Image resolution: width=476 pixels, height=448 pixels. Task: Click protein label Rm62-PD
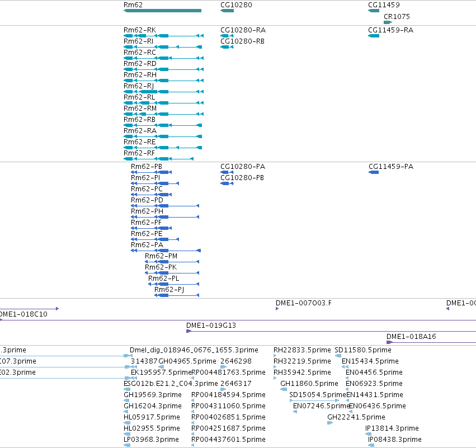coord(147,200)
